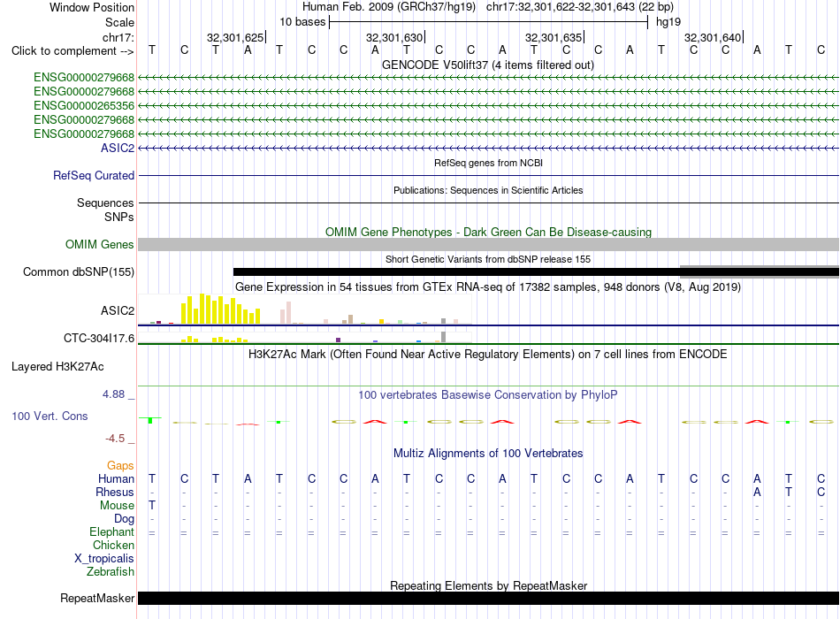Click the Zebrafish species label
Image resolution: width=840 pixels, height=619 pixels.
click(x=111, y=571)
